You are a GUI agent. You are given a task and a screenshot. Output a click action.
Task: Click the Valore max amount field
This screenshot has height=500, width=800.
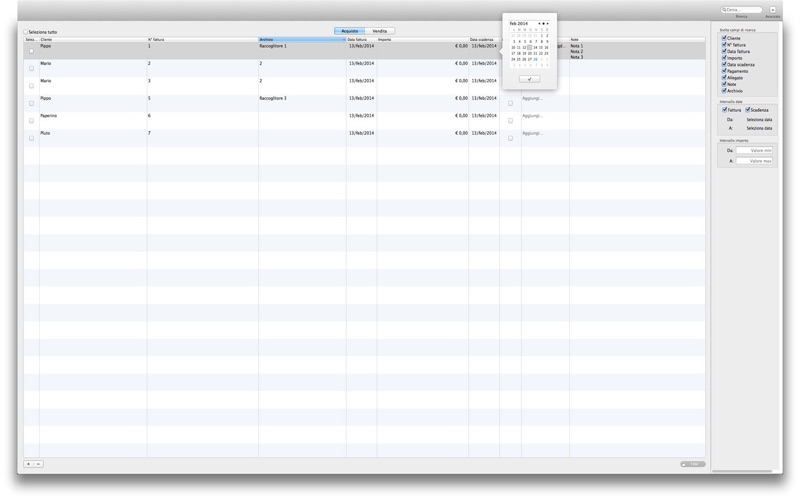(754, 161)
